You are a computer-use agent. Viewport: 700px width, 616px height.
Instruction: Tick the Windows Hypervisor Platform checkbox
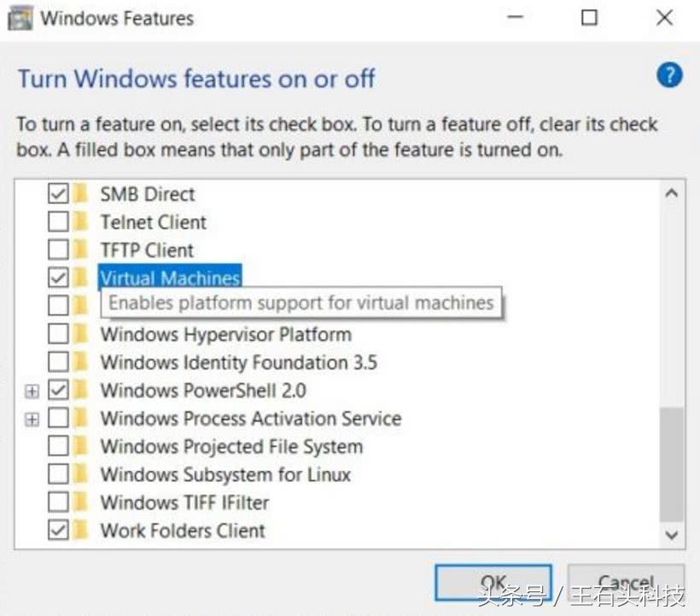[x=58, y=334]
